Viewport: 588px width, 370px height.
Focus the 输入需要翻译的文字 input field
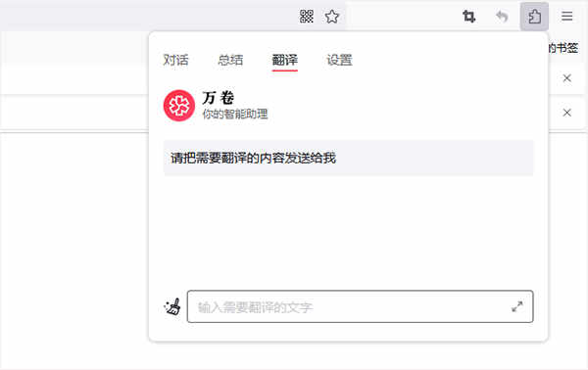[x=360, y=306]
